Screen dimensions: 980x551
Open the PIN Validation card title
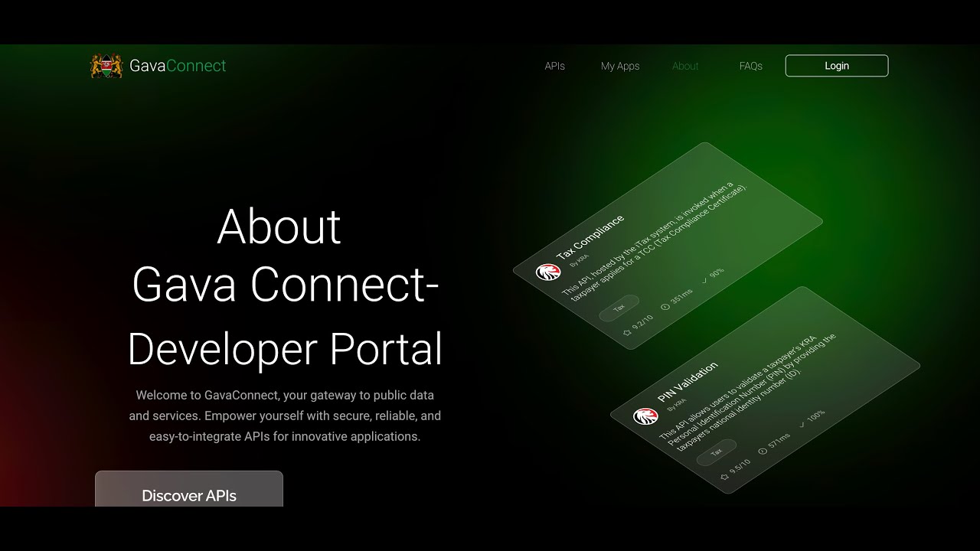click(x=688, y=382)
